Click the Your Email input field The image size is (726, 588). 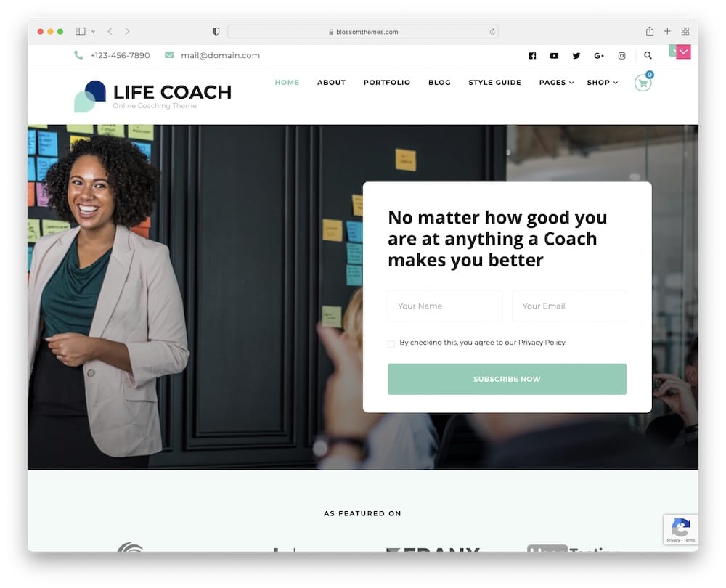[x=569, y=306]
